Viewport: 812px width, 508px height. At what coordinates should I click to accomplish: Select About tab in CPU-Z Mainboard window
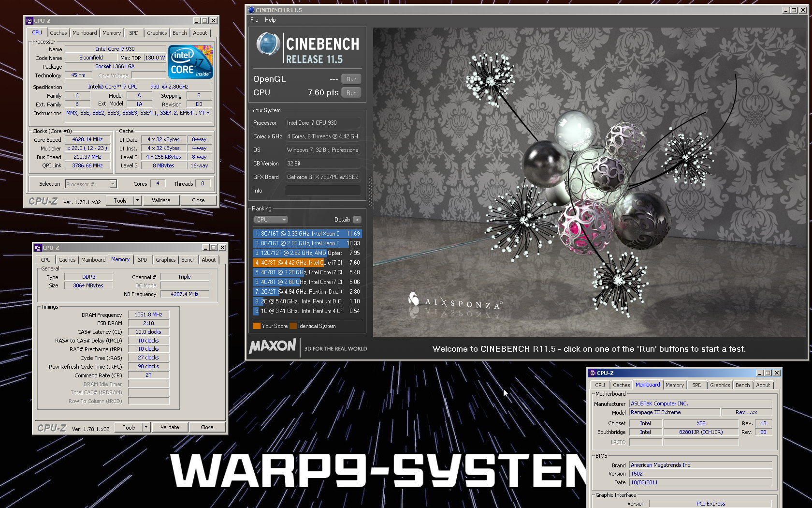(x=763, y=385)
